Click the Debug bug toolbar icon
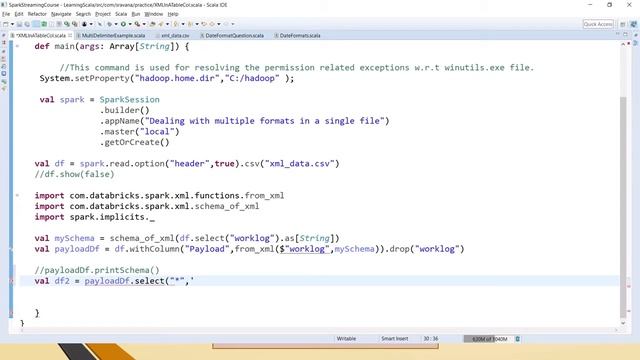The image size is (640, 360). click(x=109, y=24)
